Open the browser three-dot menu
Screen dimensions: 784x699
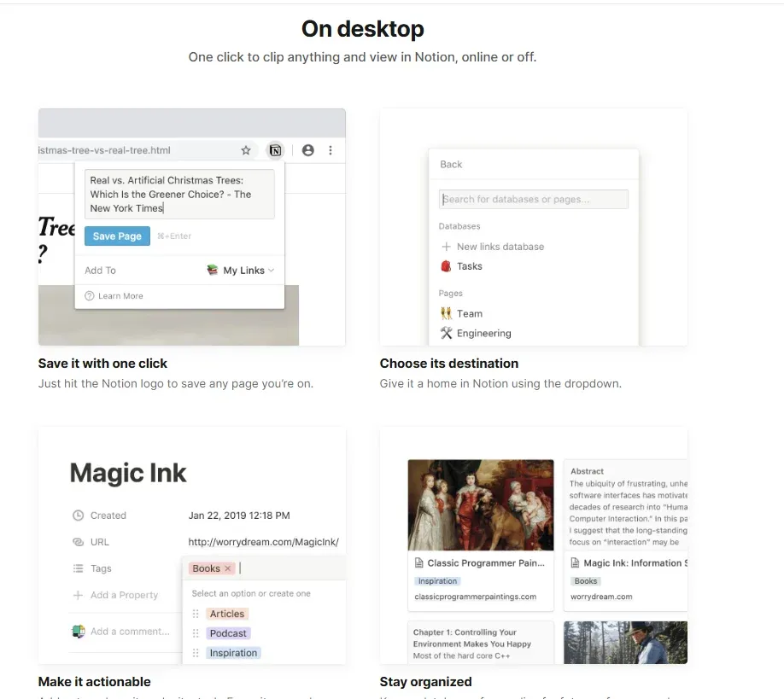pyautogui.click(x=331, y=150)
